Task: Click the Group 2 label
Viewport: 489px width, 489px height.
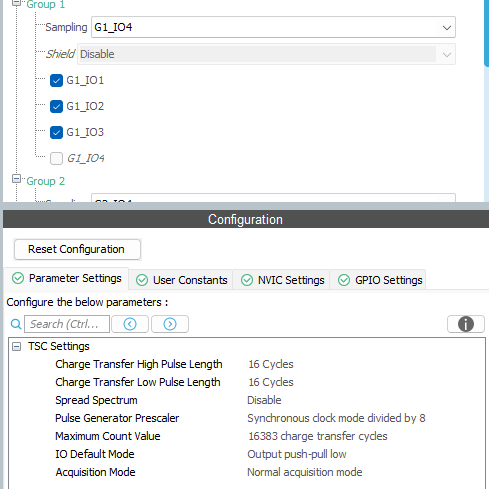Action: [46, 181]
